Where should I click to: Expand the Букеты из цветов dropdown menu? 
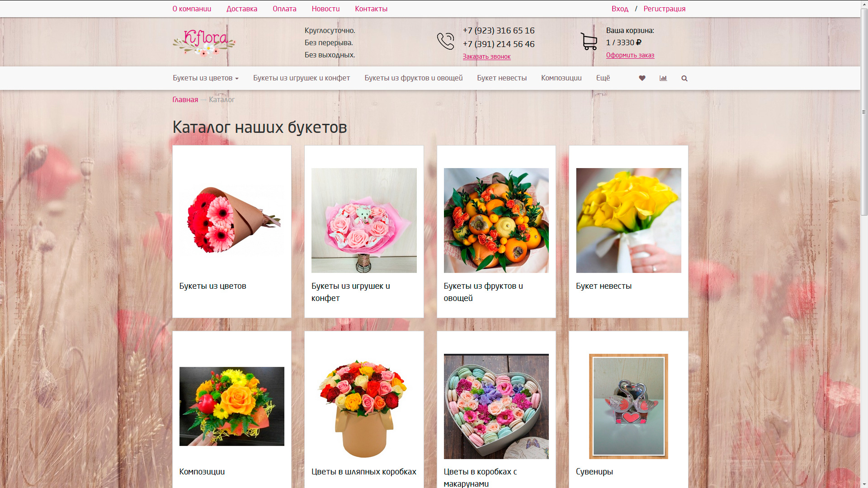click(x=206, y=78)
